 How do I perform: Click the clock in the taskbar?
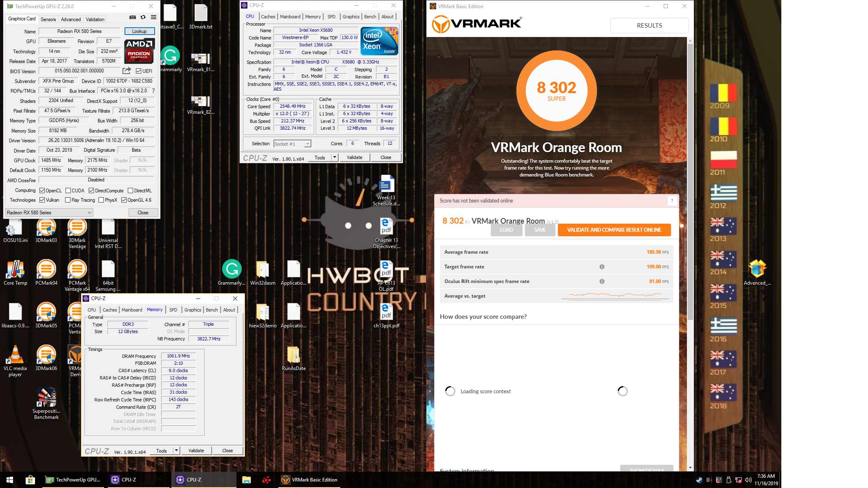coord(766,480)
